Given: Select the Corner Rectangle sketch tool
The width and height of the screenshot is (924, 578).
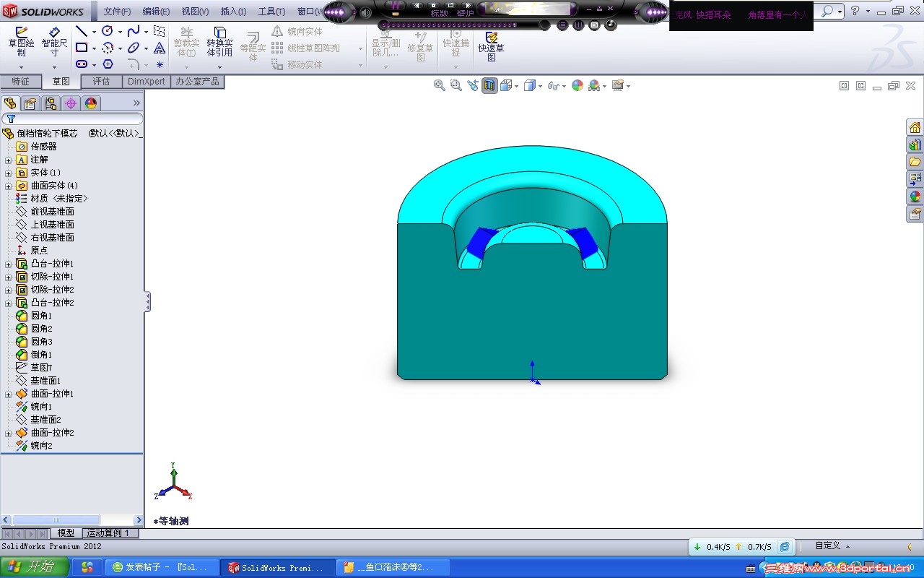Looking at the screenshot, I should 82,48.
